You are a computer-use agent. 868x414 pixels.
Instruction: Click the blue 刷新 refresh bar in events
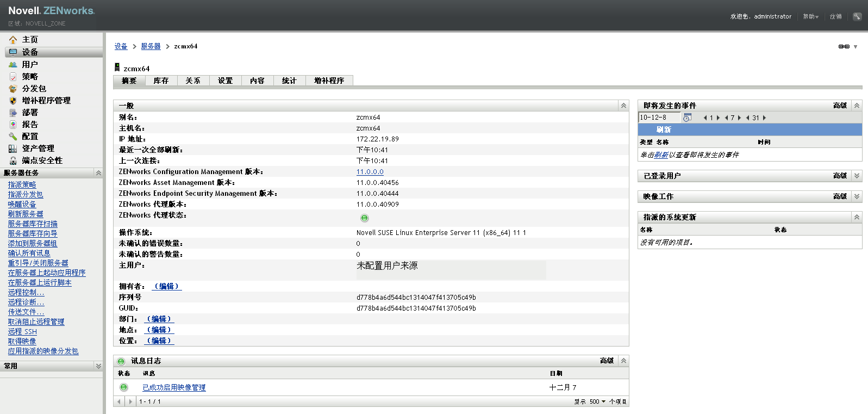[x=750, y=129]
